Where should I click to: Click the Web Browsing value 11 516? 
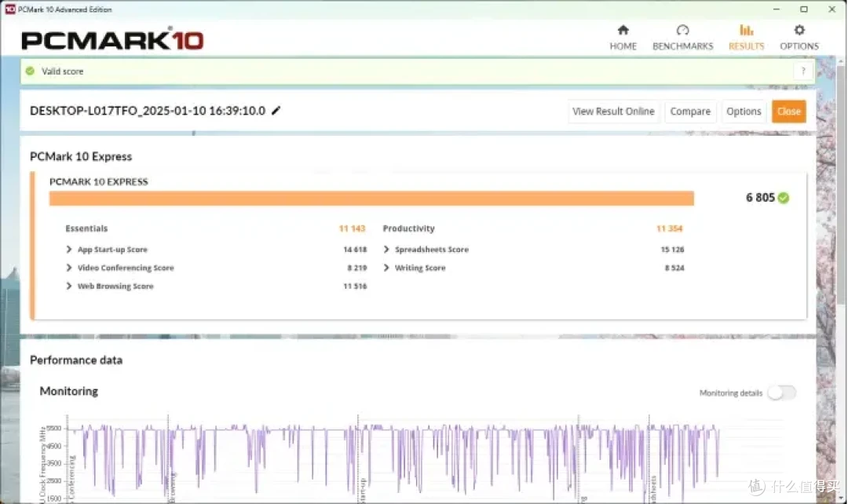point(355,286)
